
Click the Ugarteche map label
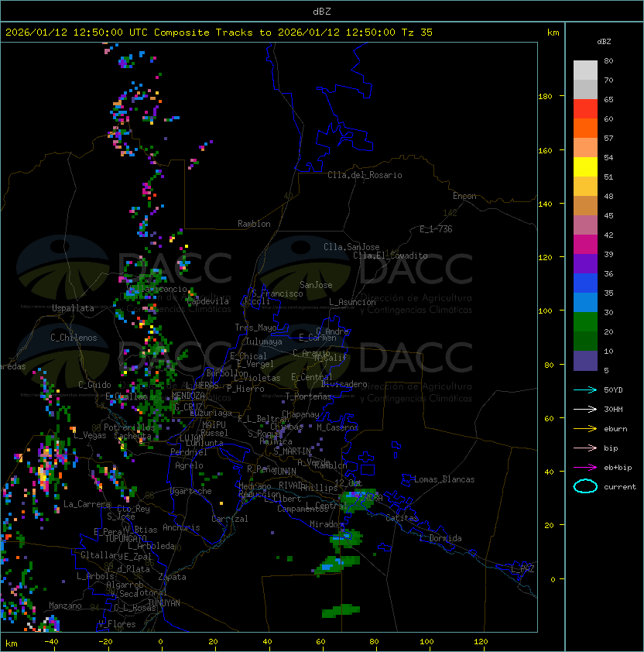pyautogui.click(x=191, y=491)
